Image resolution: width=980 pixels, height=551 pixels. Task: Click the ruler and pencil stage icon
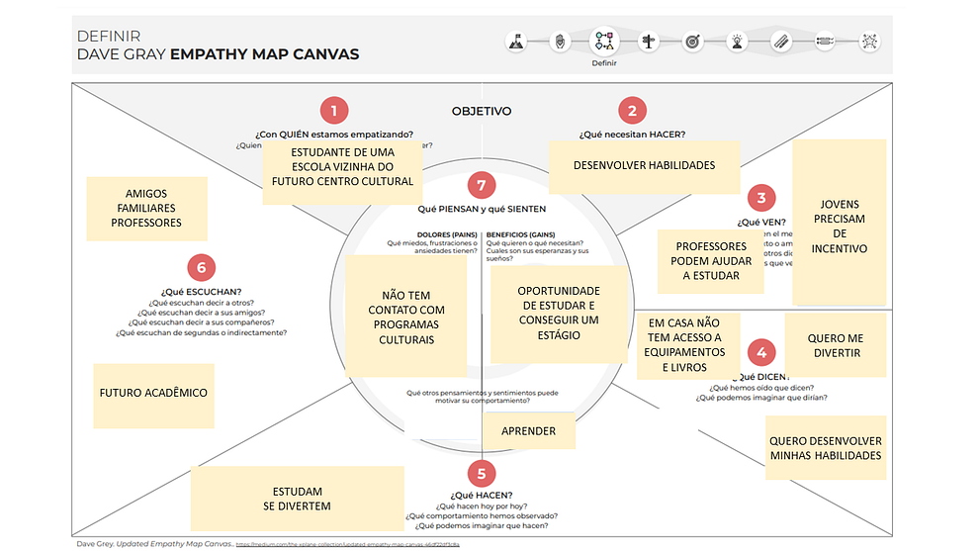tap(781, 42)
